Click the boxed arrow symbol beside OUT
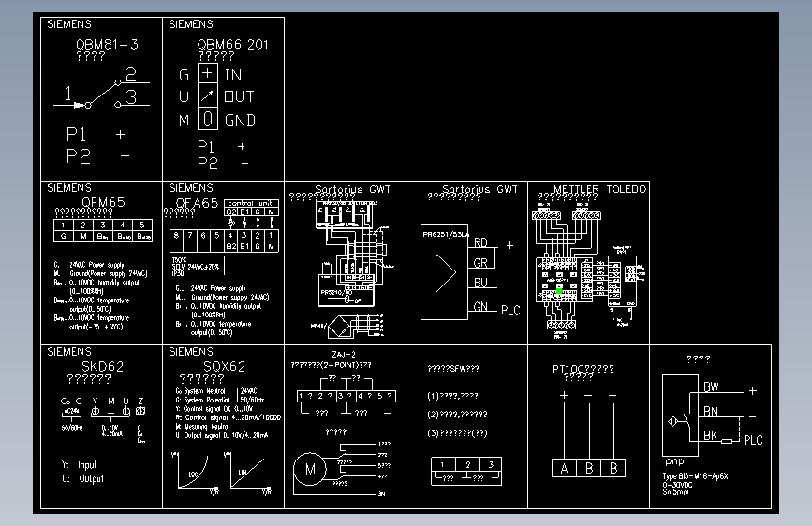Viewport: 812px width, 526px height. pos(207,95)
